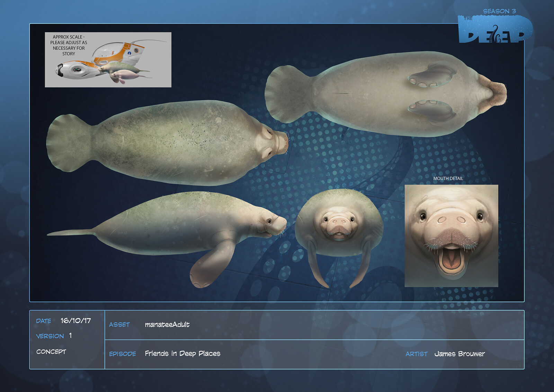Click the 'SEASON 3' text

tap(499, 11)
